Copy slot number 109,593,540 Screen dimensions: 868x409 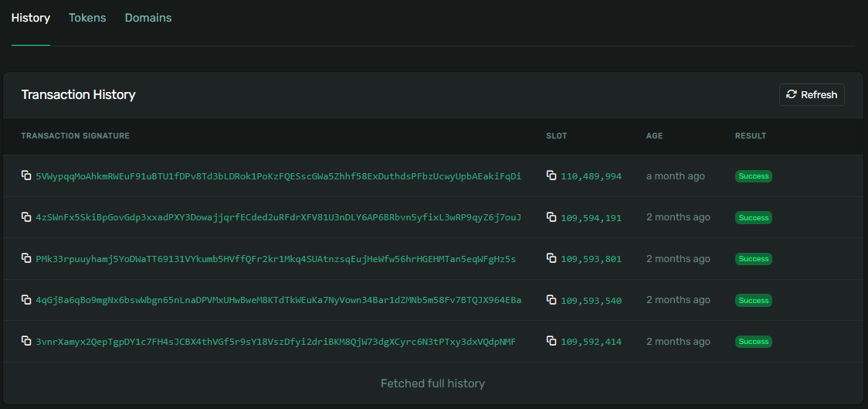click(x=551, y=299)
